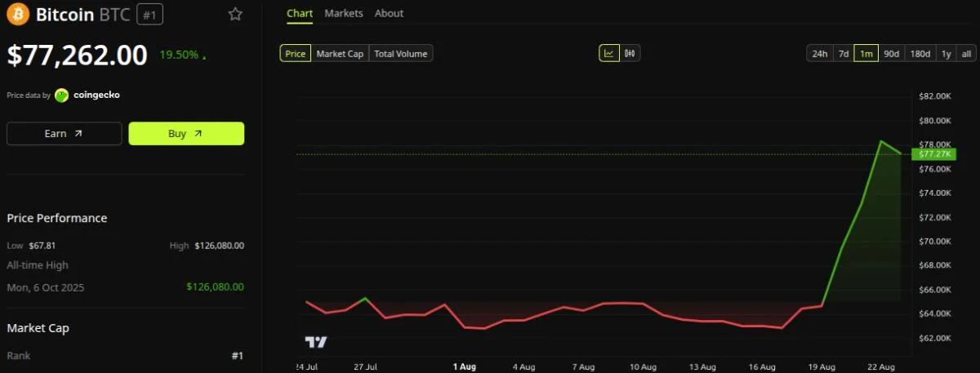The width and height of the screenshot is (980, 373).
Task: Switch to candlestick chart view icon
Action: [630, 53]
